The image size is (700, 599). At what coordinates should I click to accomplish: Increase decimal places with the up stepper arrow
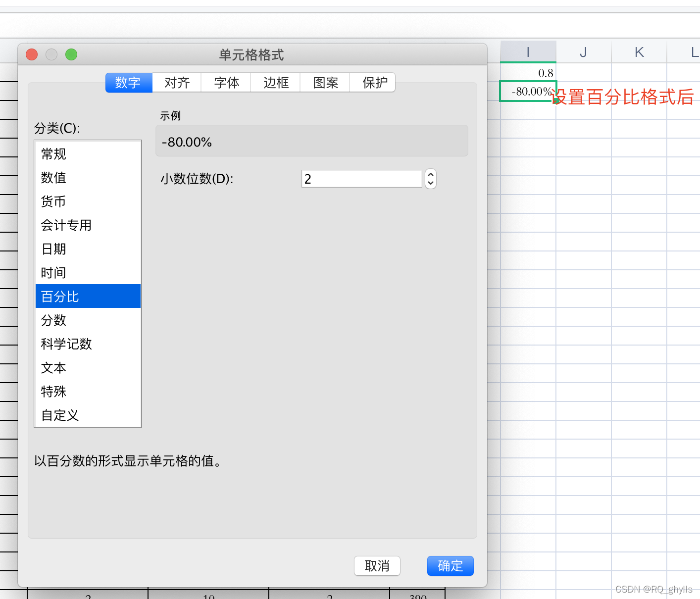[430, 174]
